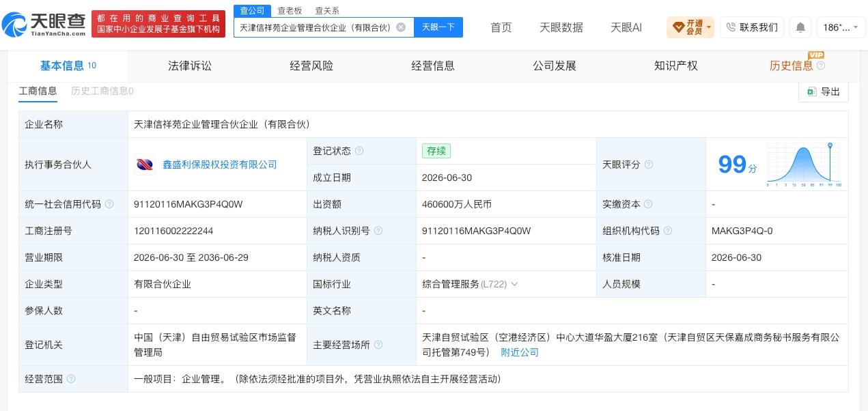Image resolution: width=868 pixels, height=411 pixels.
Task: Click the 导出 export button
Action: (824, 91)
